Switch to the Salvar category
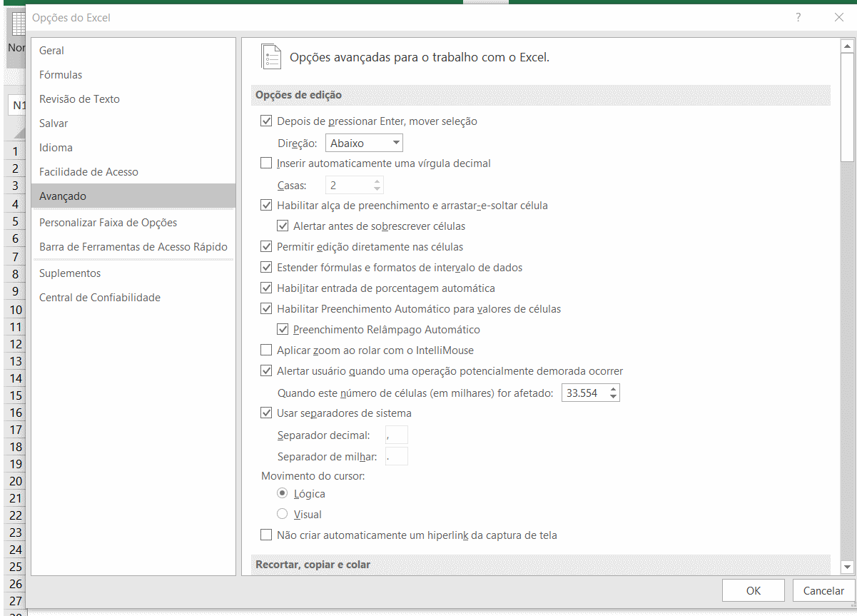This screenshot has width=857, height=616. [x=54, y=123]
